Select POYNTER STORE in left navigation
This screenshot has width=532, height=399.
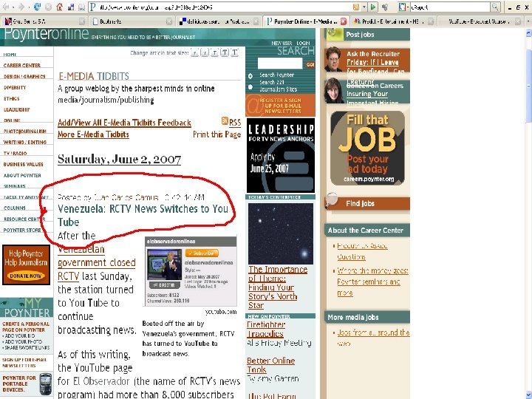pos(22,230)
